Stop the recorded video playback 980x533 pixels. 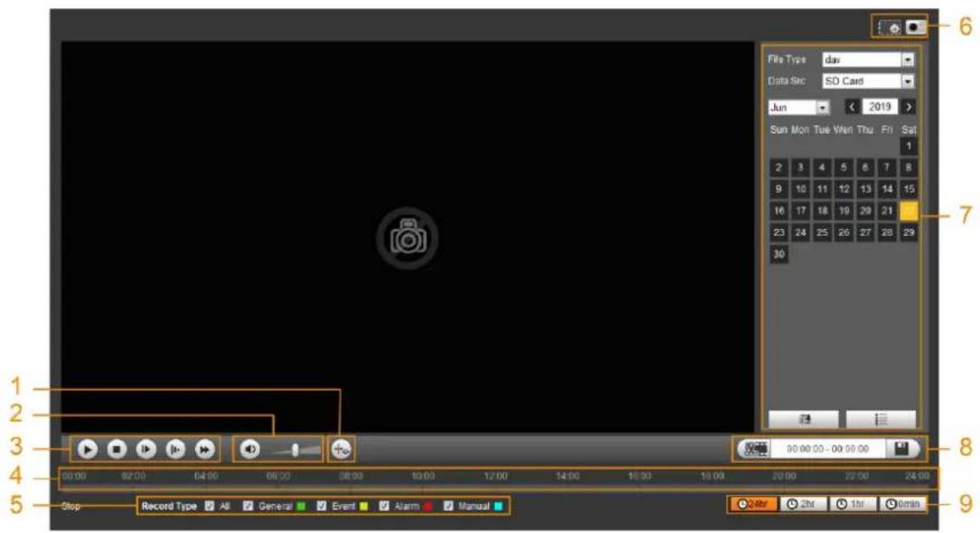point(117,449)
